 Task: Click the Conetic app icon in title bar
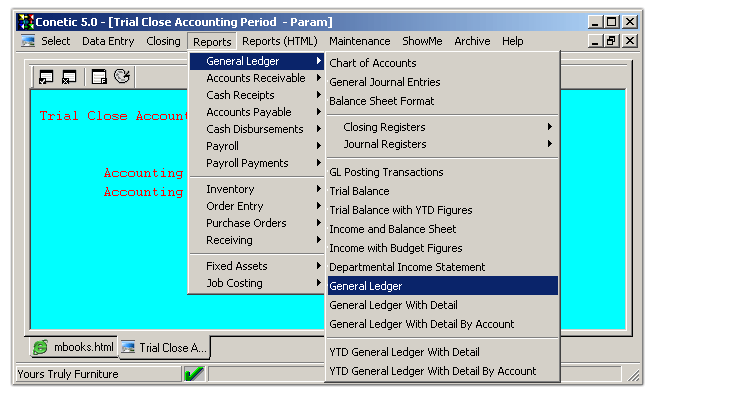(x=25, y=21)
